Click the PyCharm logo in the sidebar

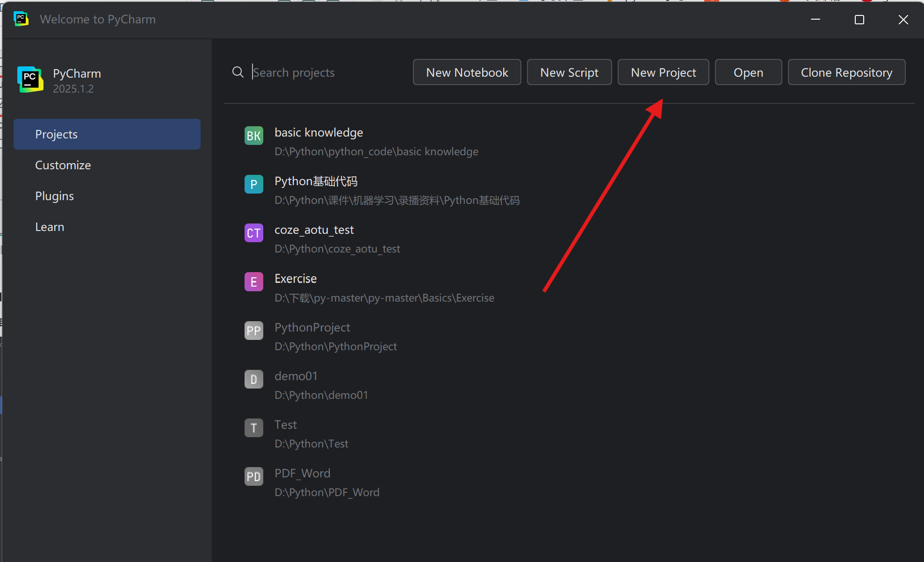point(30,79)
